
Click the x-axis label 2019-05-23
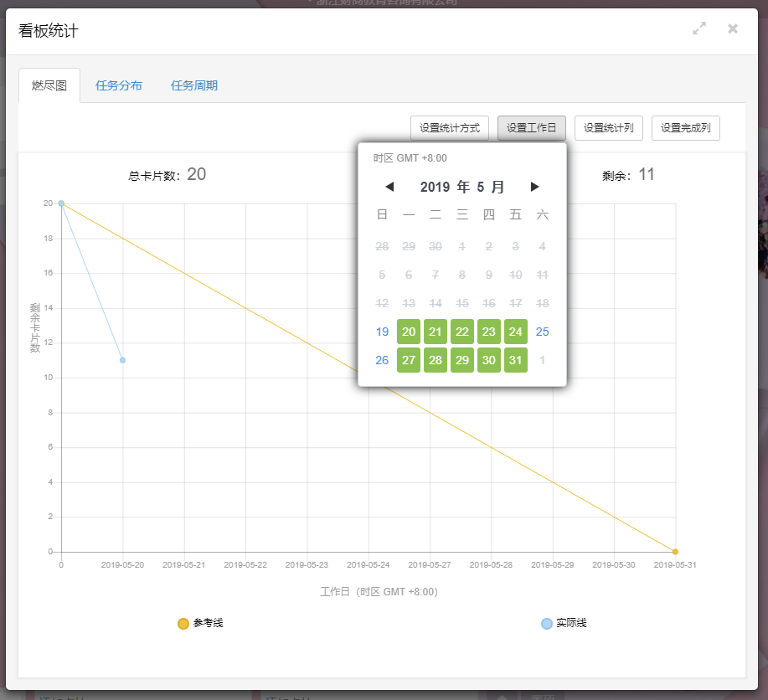(x=307, y=565)
